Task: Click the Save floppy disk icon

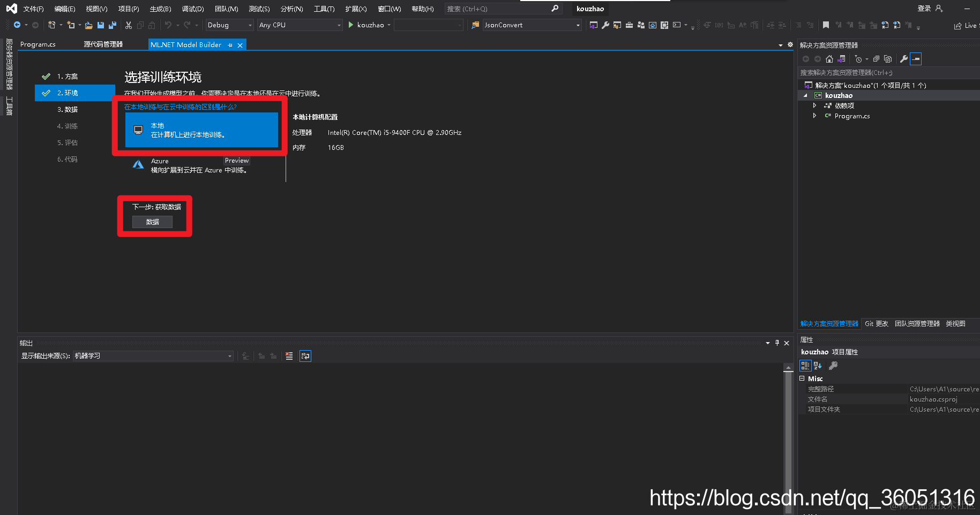Action: (x=100, y=25)
